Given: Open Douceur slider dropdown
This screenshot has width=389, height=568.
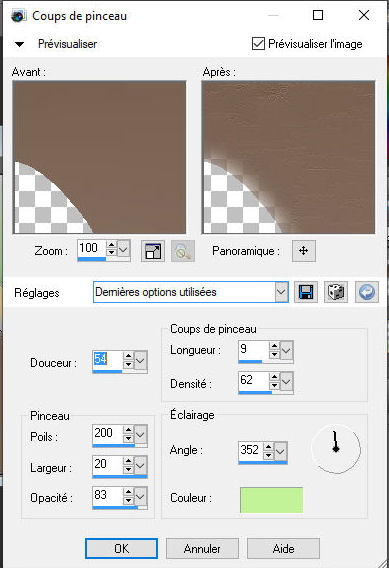Looking at the screenshot, I should 140,360.
